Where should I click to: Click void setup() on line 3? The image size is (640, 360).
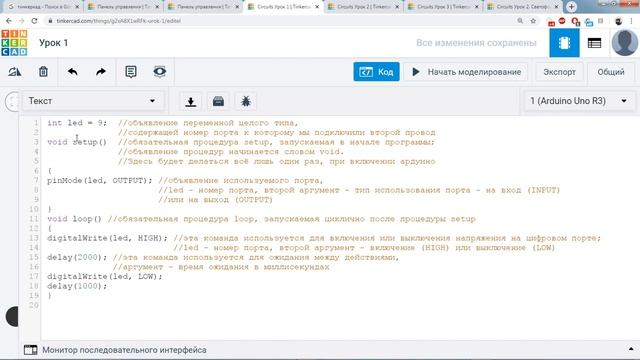coord(77,142)
